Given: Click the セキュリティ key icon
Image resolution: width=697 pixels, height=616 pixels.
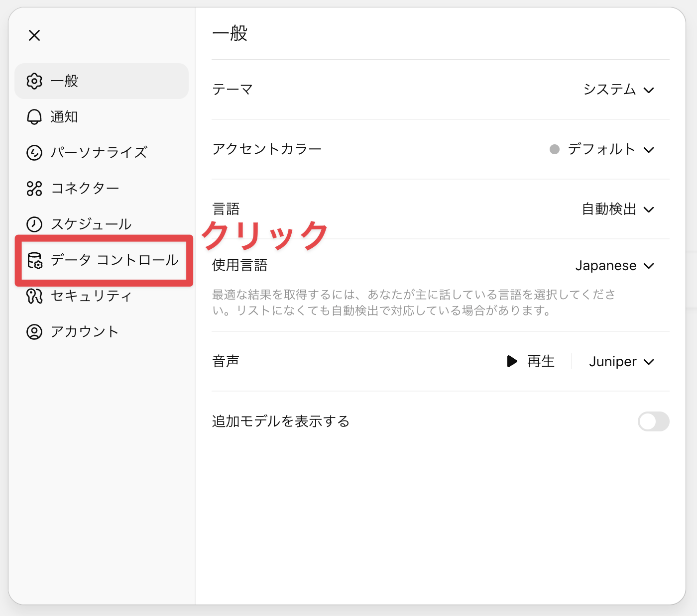Looking at the screenshot, I should tap(34, 296).
